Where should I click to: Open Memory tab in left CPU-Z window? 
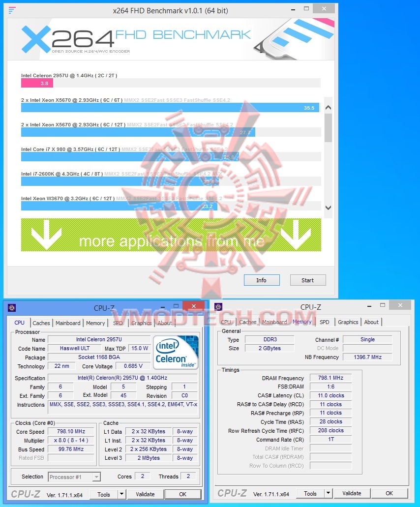coord(95,323)
